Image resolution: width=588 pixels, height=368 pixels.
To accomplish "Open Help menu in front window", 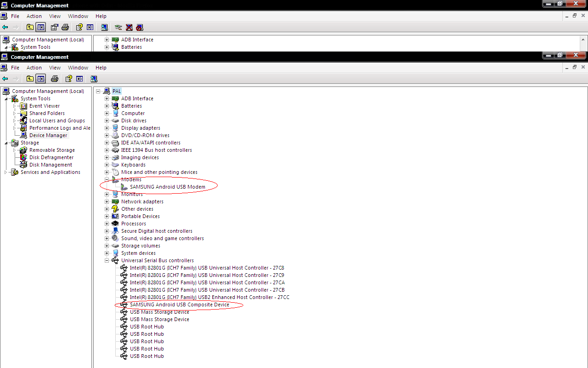I will point(101,68).
